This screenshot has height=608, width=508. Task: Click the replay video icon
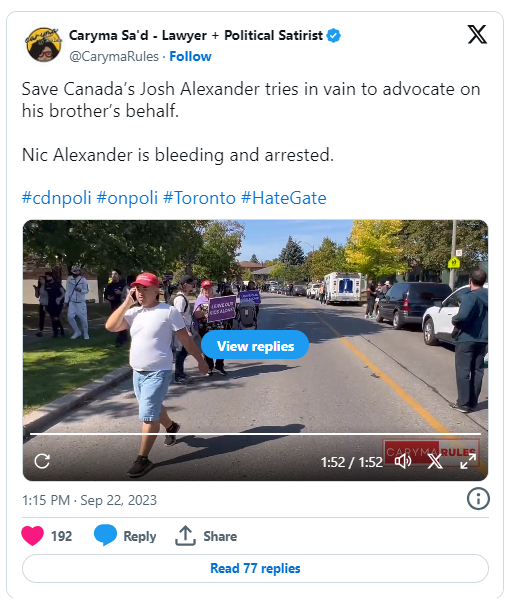pyautogui.click(x=42, y=461)
